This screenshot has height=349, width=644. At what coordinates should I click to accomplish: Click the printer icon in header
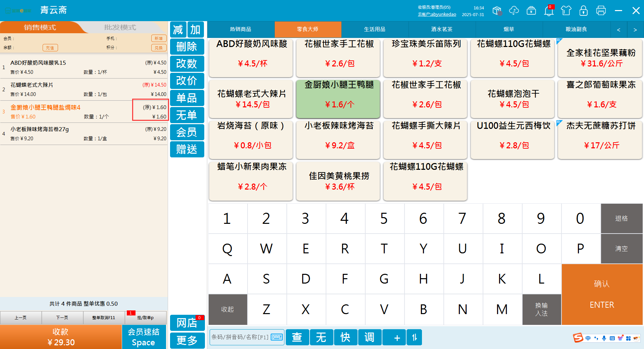pos(601,11)
